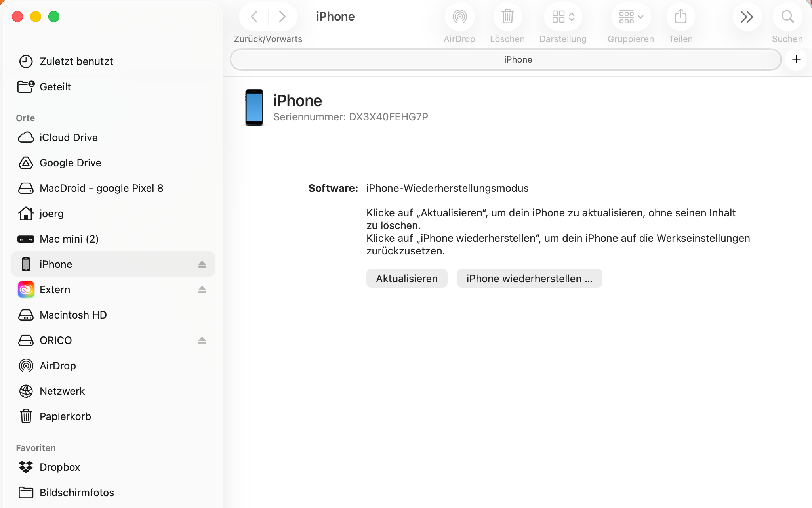Open Dropbox under Favoriten

point(60,467)
